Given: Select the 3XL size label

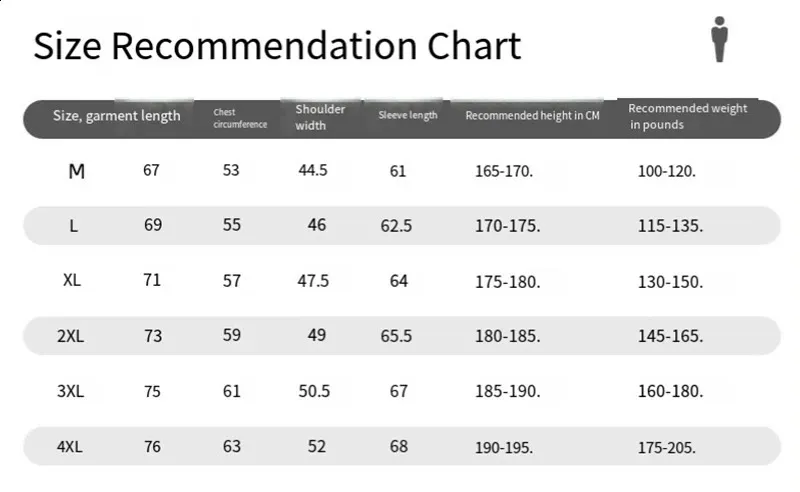Looking at the screenshot, I should [x=70, y=391].
